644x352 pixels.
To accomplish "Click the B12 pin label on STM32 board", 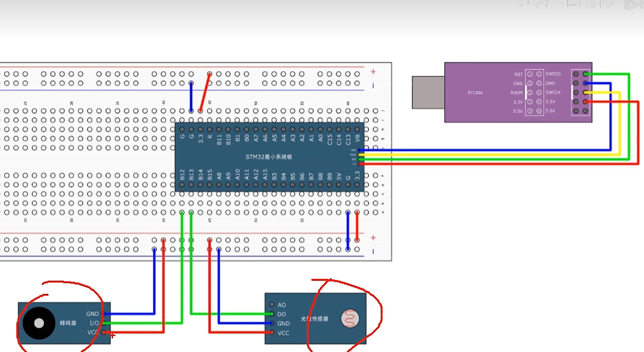I will coord(182,175).
